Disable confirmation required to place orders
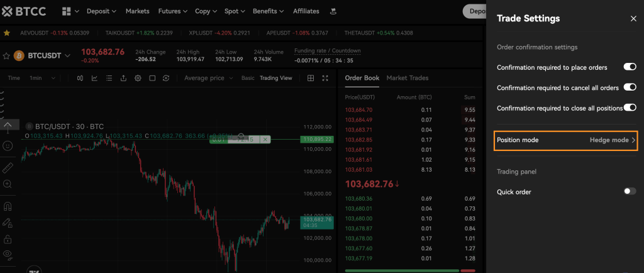This screenshot has width=644, height=273. point(630,67)
